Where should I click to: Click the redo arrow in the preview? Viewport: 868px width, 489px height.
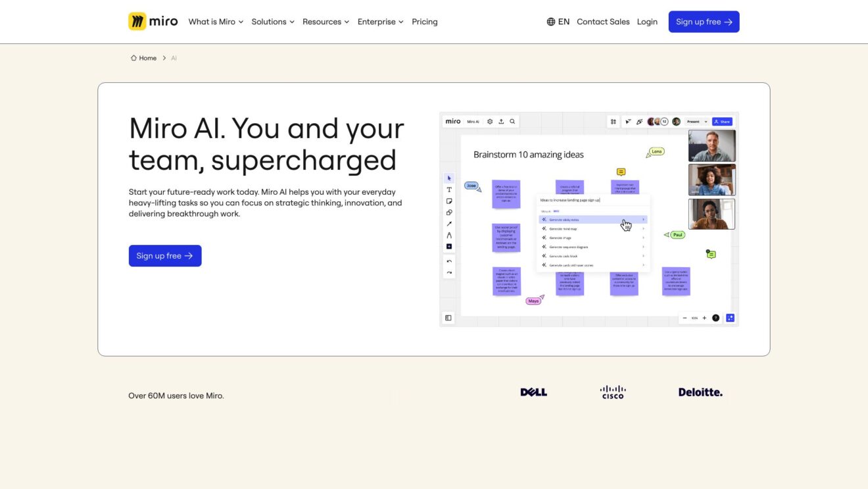449,272
